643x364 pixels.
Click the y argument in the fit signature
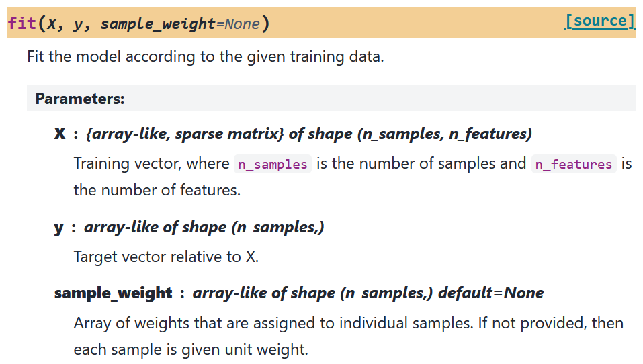77,25
